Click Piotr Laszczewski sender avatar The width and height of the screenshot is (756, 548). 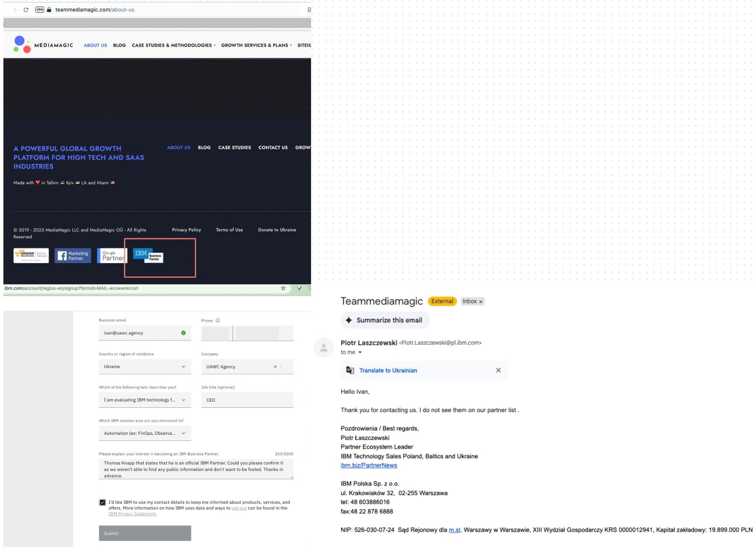(x=324, y=348)
